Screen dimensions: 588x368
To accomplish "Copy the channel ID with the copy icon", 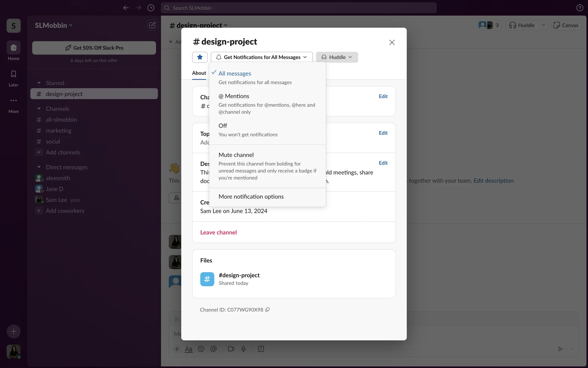I will [267, 309].
